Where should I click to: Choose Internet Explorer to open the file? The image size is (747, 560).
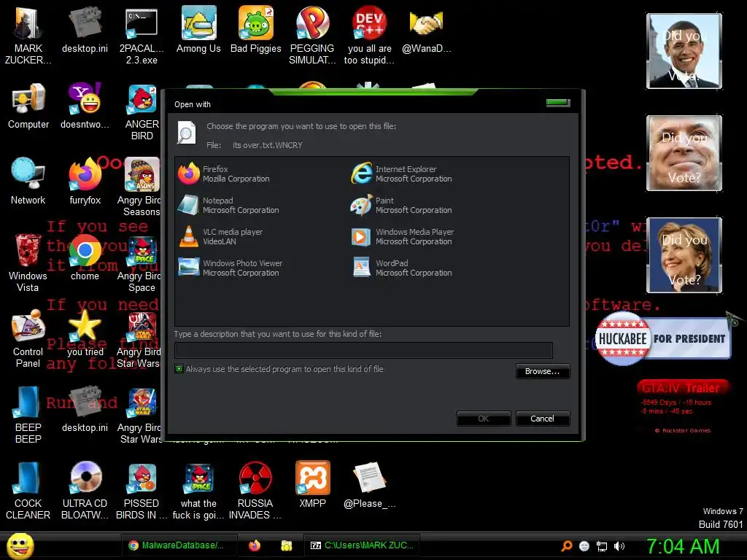pyautogui.click(x=401, y=174)
